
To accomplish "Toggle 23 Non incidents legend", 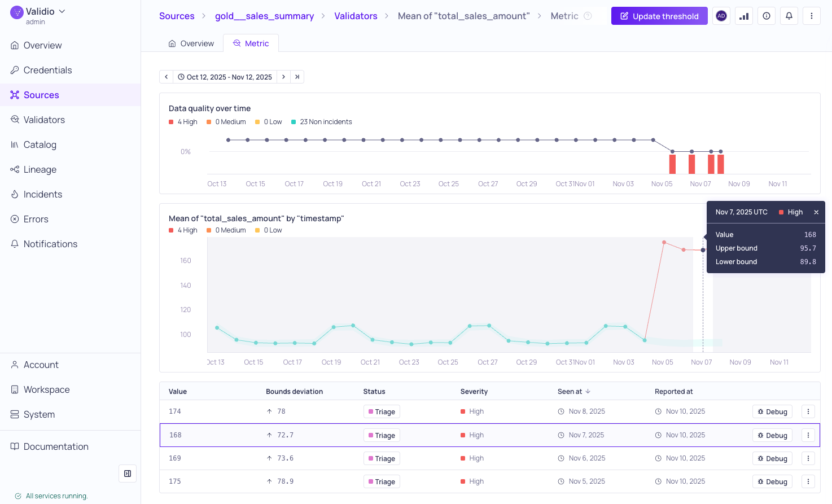I will click(x=322, y=122).
